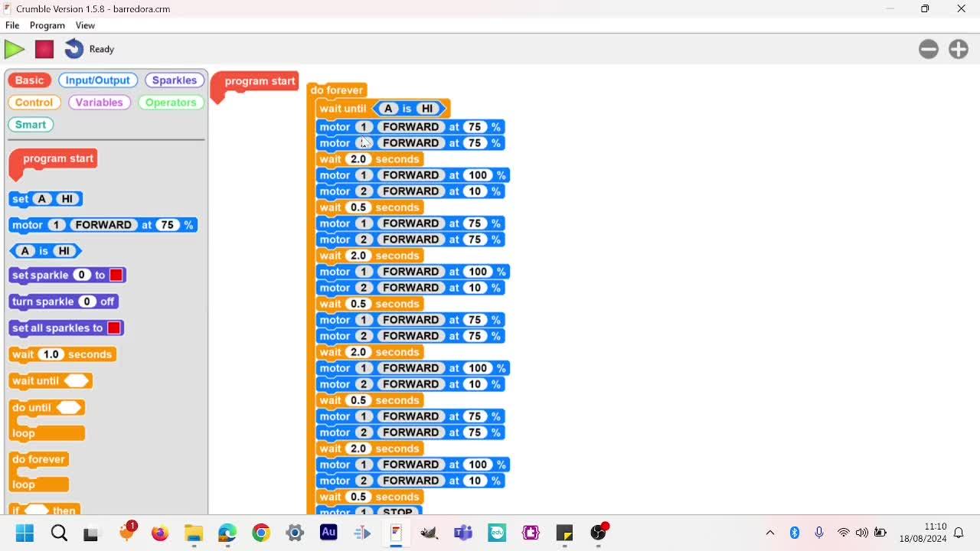This screenshot has width=980, height=551.
Task: Toggle pin A in the workspace 'wait until' block
Action: [x=388, y=109]
